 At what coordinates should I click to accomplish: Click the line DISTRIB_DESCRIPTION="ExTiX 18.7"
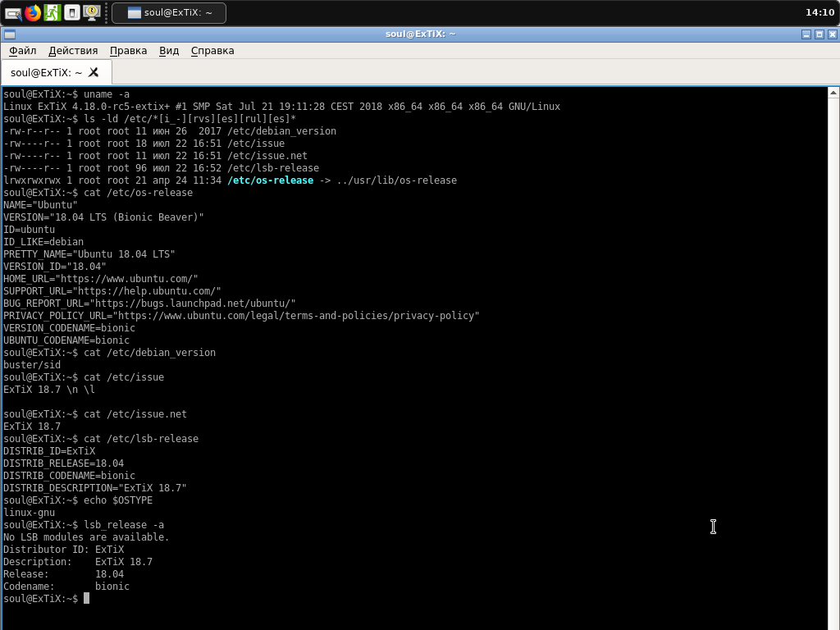(95, 489)
